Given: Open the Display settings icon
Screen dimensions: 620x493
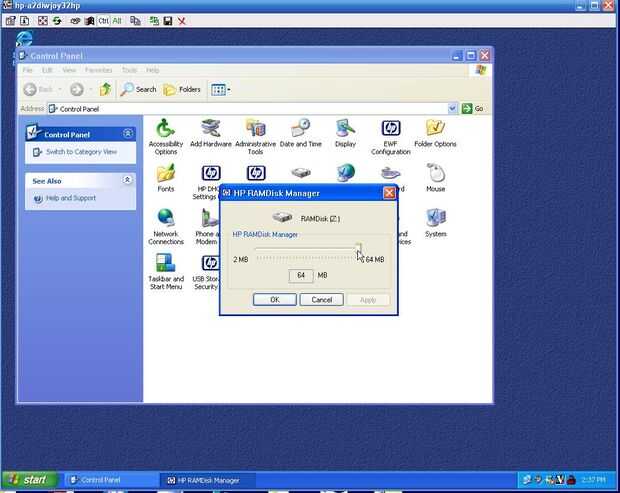Looking at the screenshot, I should 345,133.
